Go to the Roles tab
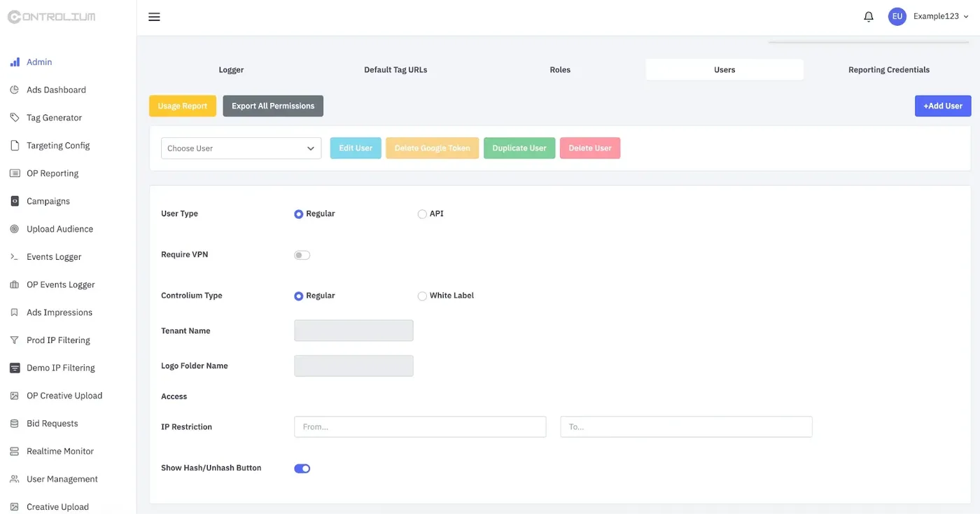This screenshot has height=514, width=980. 560,70
